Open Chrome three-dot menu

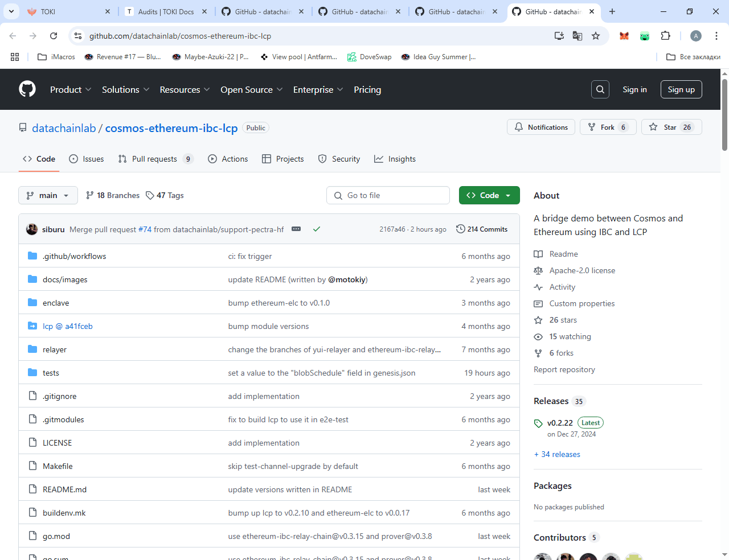pos(715,36)
